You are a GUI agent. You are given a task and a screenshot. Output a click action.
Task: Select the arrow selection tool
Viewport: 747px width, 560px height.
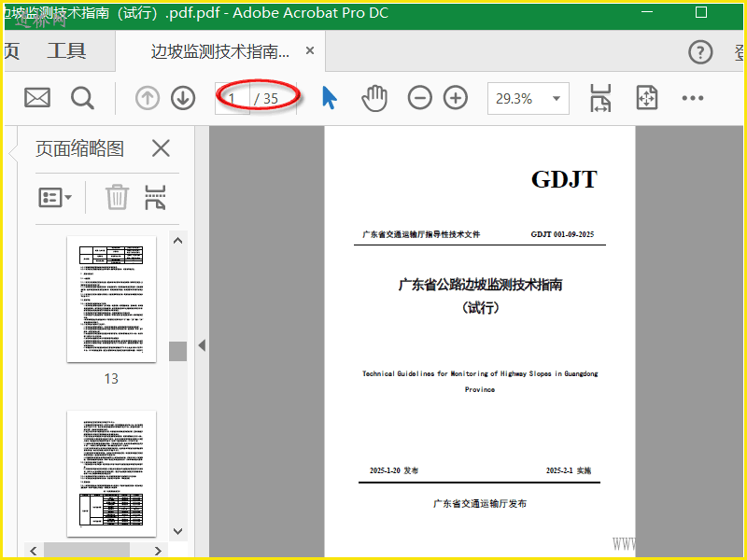[330, 98]
